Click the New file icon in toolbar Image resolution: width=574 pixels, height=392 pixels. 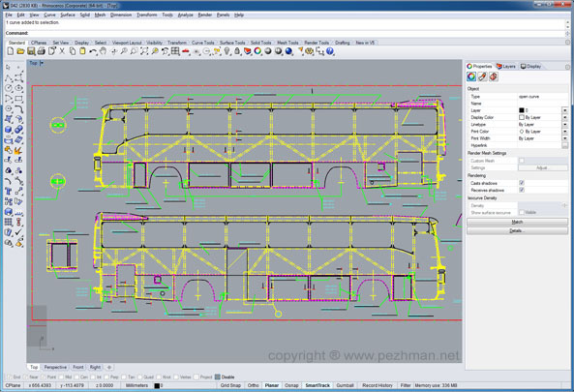click(x=11, y=51)
